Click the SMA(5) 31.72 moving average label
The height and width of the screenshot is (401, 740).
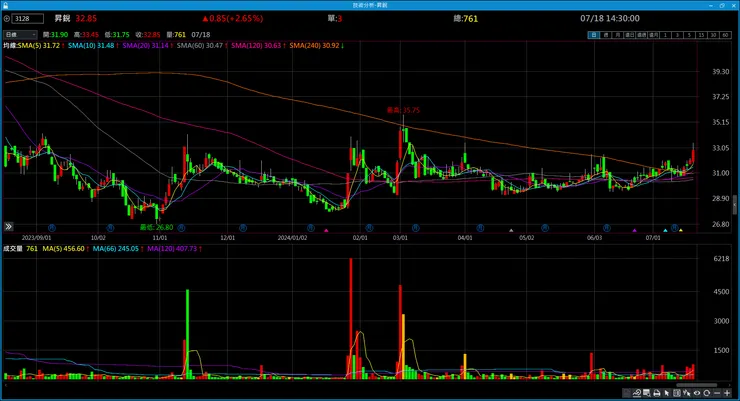click(41, 45)
